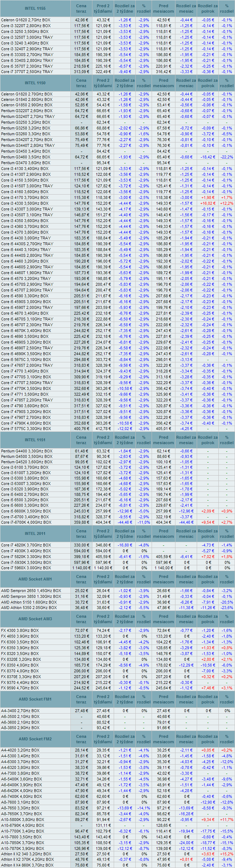Select Core i7 5775C 3,30GHz BOX
This screenshot has height=868, width=235.
pyautogui.click(x=26, y=429)
